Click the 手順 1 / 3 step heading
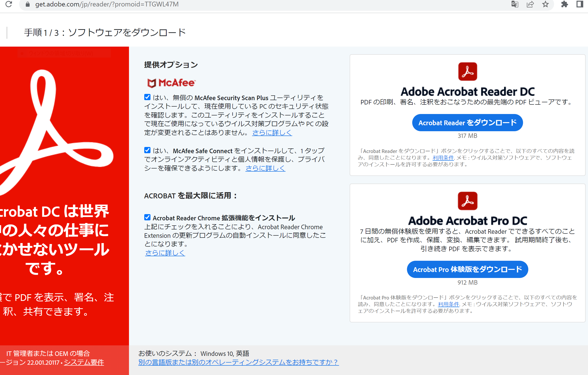Image resolution: width=588 pixels, height=375 pixels. 105,33
